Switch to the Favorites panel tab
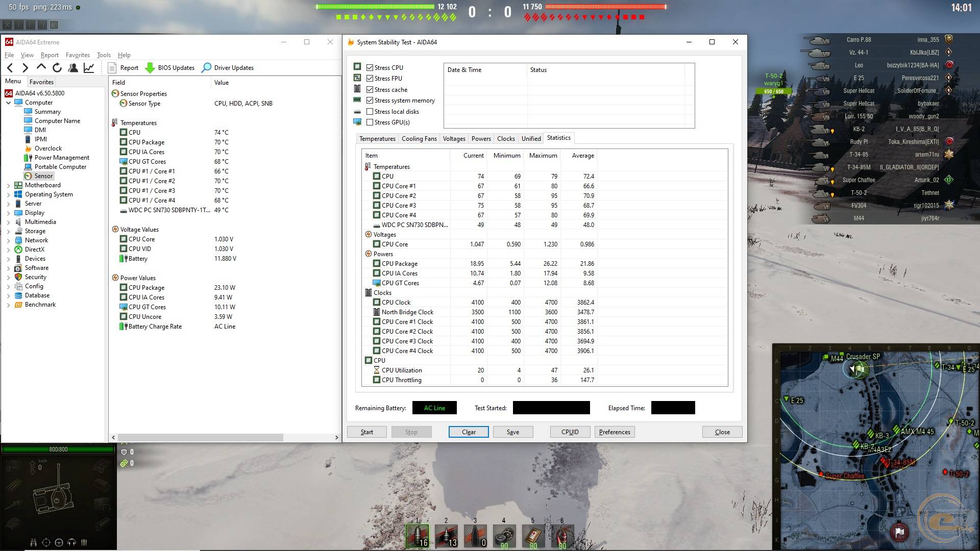 41,82
